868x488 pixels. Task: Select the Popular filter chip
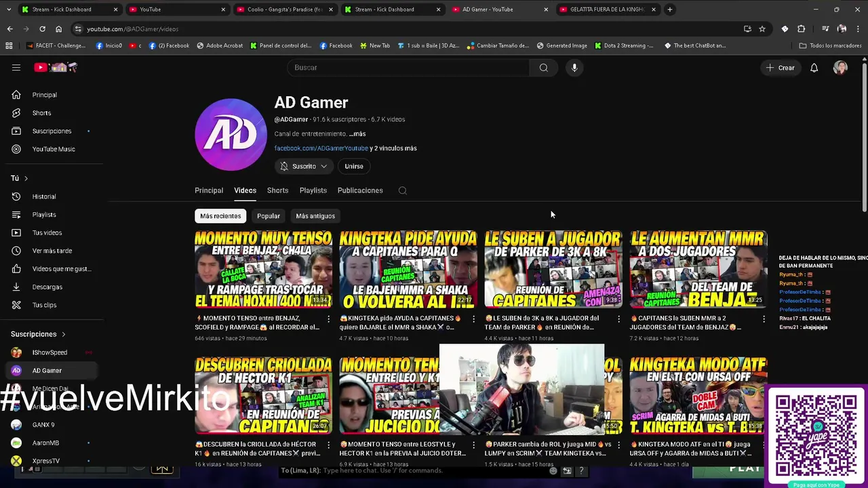[x=269, y=216]
